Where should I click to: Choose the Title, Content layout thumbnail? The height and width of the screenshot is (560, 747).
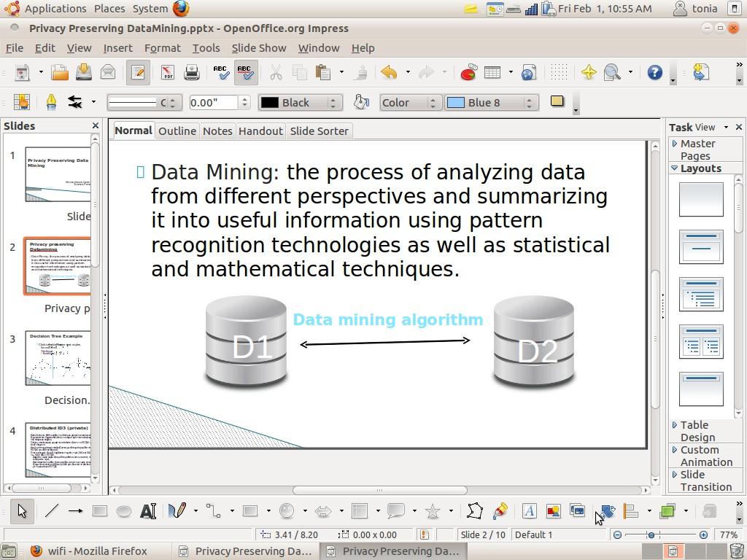[701, 295]
